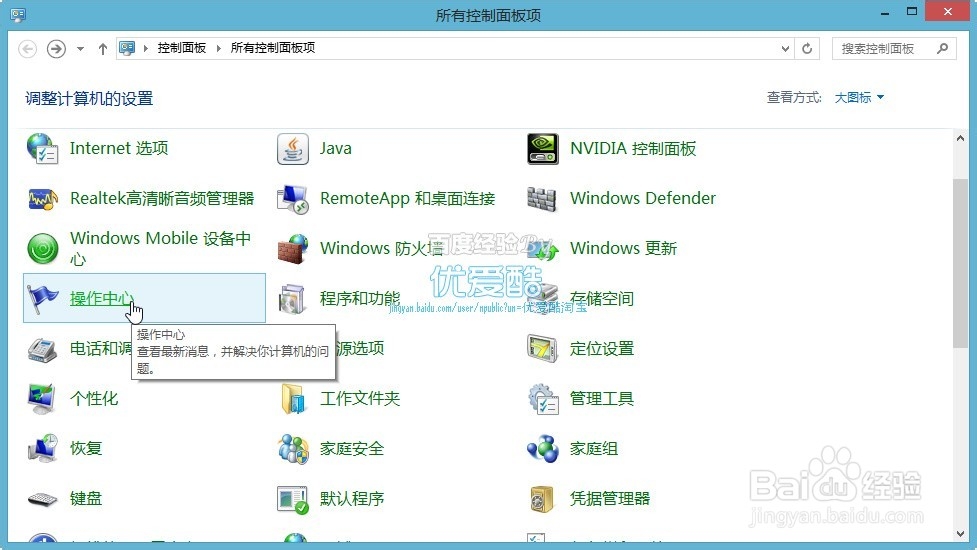Open the RemoteApp 和桌面连接 icon
Screen dimensions: 977x550
(x=293, y=199)
